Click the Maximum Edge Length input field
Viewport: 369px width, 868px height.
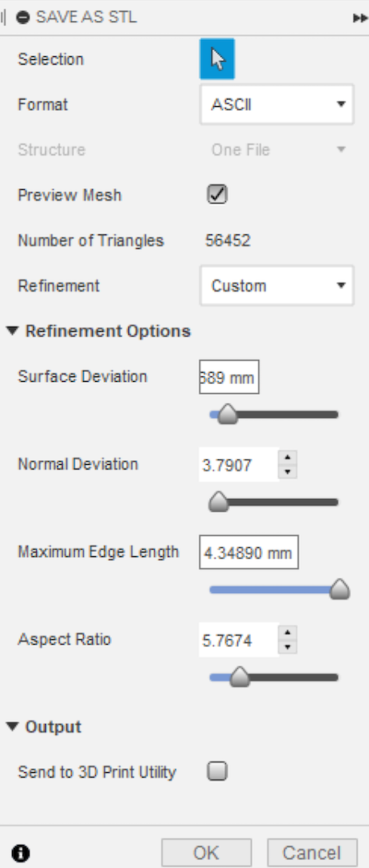[x=249, y=551]
